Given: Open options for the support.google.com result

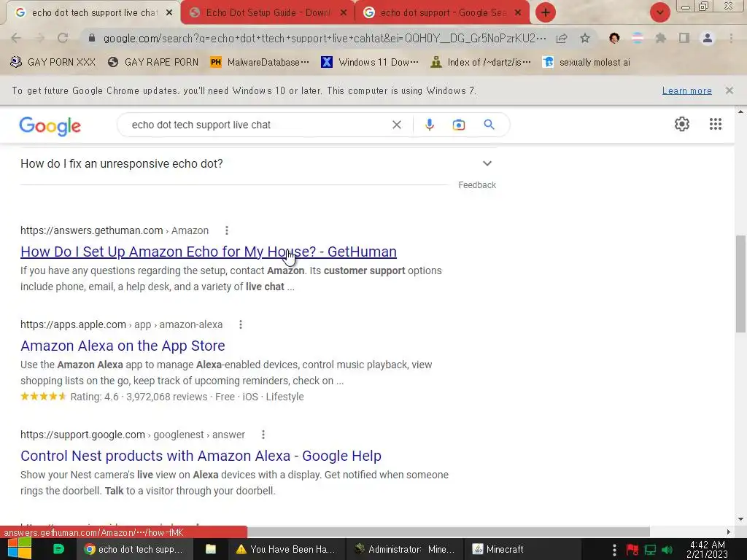Looking at the screenshot, I should (x=263, y=435).
